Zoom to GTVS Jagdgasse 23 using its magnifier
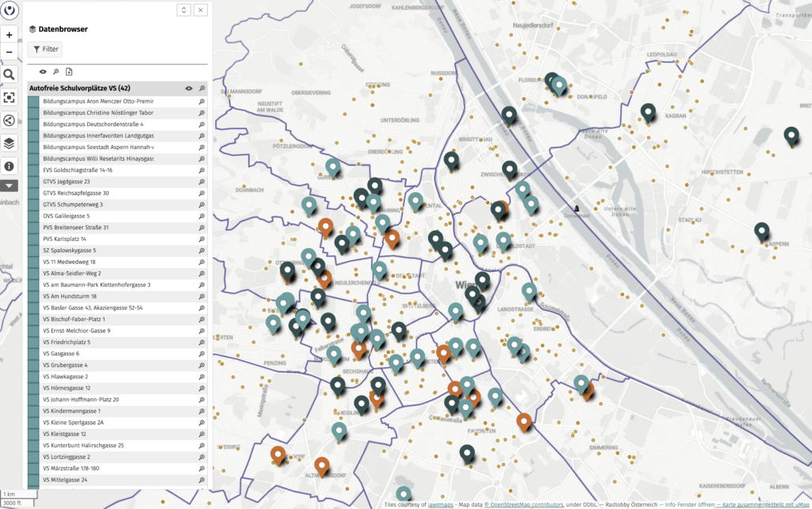This screenshot has width=812, height=509. point(202,182)
